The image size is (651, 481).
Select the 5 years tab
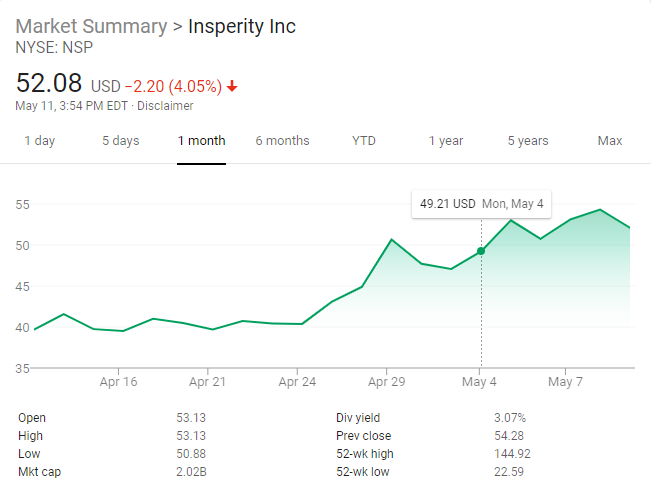click(527, 141)
